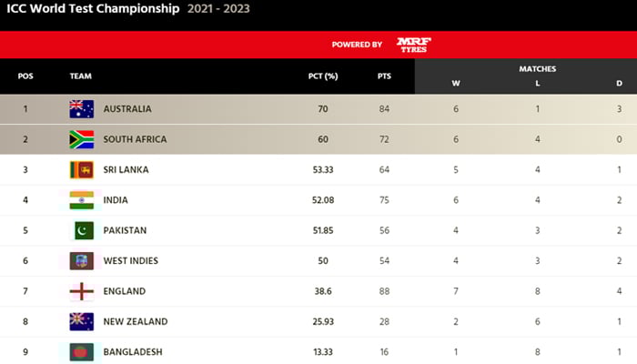Viewport: 637px width, 364px height.
Task: Click the MRF Tyres sponsor logo
Action: click(x=413, y=45)
